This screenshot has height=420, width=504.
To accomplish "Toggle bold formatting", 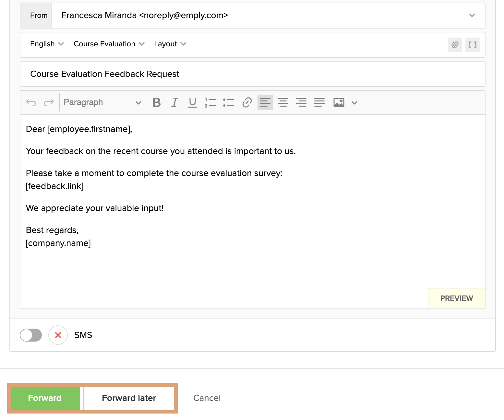I will pos(156,103).
